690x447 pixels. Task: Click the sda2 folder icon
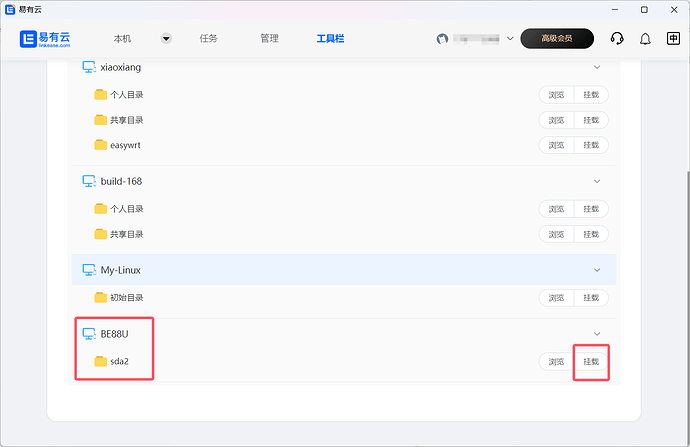[100, 361]
